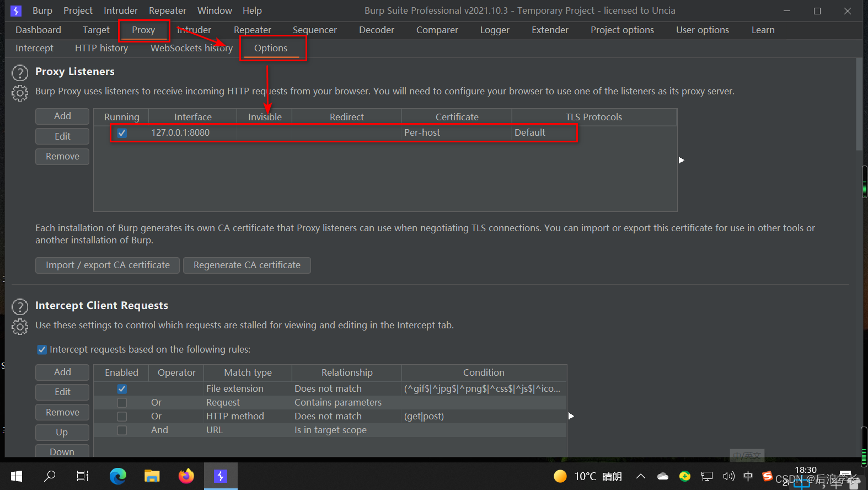Open settings gear for Intercept Client Requests
The height and width of the screenshot is (490, 868).
tap(20, 327)
